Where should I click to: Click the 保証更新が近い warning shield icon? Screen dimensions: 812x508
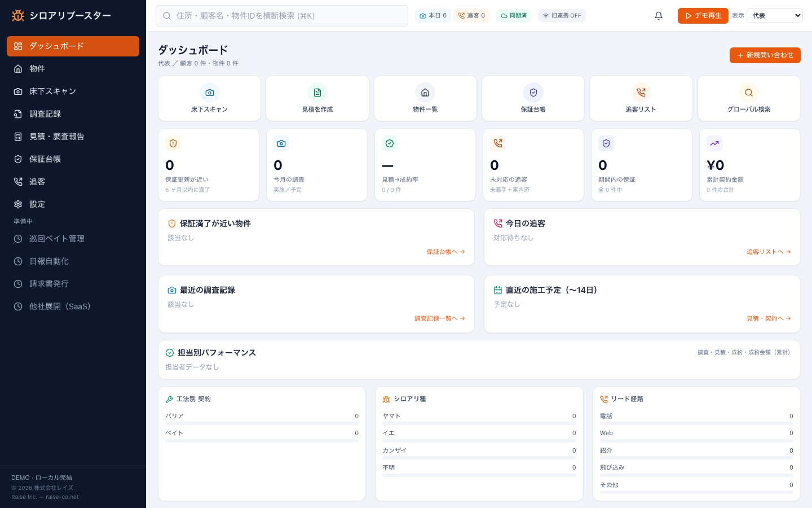tap(173, 143)
